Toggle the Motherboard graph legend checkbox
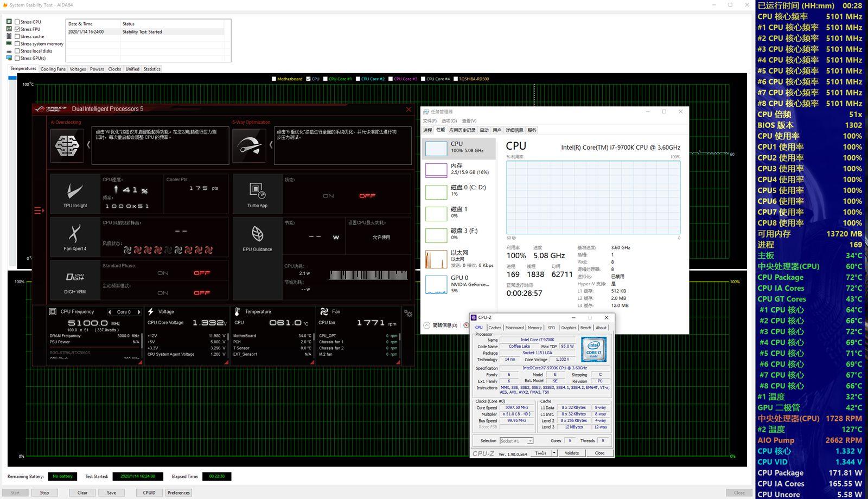 point(274,79)
